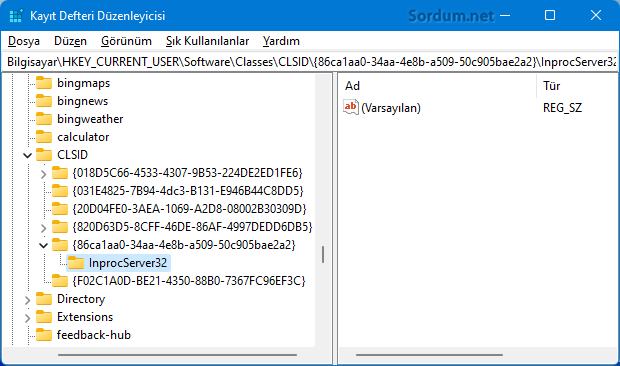Click the tree pane horizontal scrollbar
The height and width of the screenshot is (366, 620).
pos(178,355)
